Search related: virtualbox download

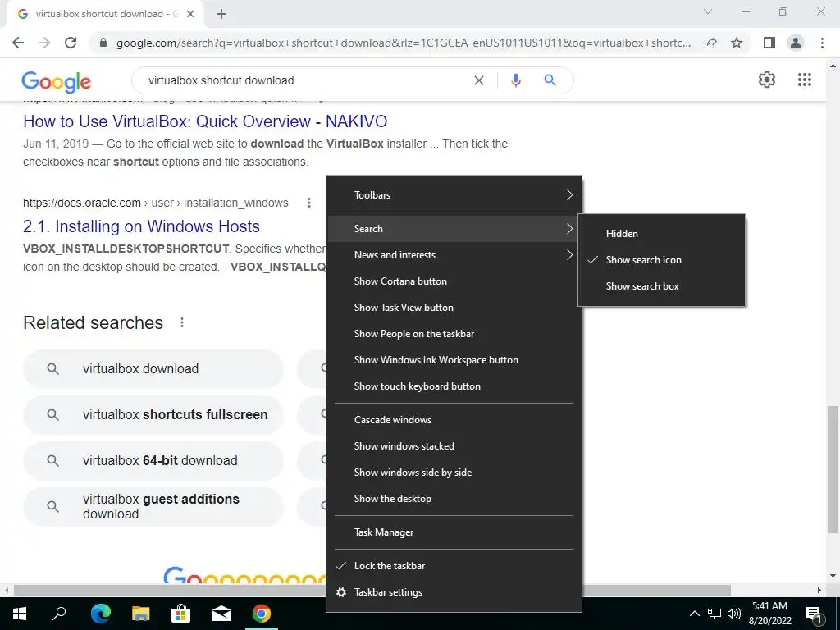[153, 368]
